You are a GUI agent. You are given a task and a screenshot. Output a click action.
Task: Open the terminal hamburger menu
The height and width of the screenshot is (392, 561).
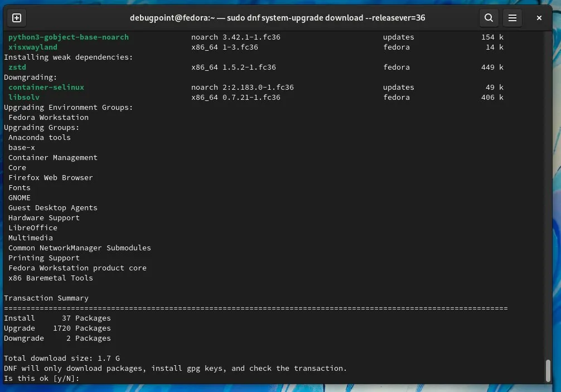(512, 18)
